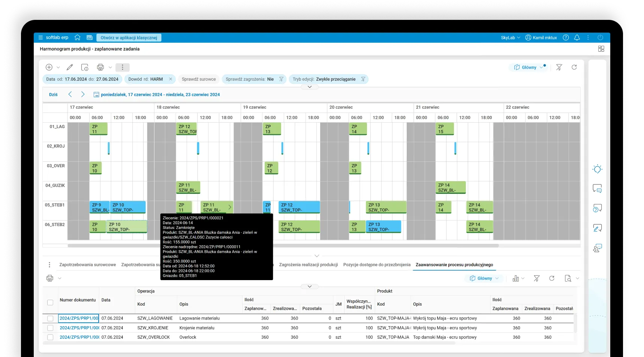The width and height of the screenshot is (644, 357).
Task: Open the bar chart icon in lower panel
Action: (x=516, y=278)
